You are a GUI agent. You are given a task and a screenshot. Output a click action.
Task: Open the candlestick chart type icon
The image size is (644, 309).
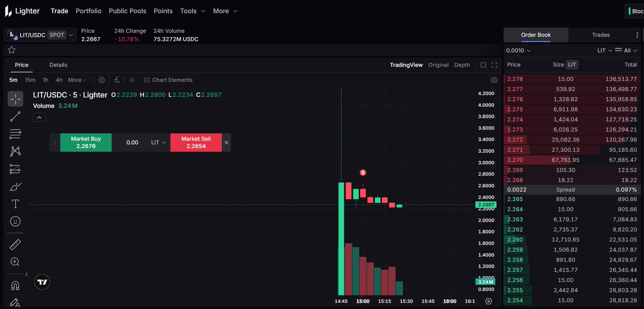(x=132, y=80)
